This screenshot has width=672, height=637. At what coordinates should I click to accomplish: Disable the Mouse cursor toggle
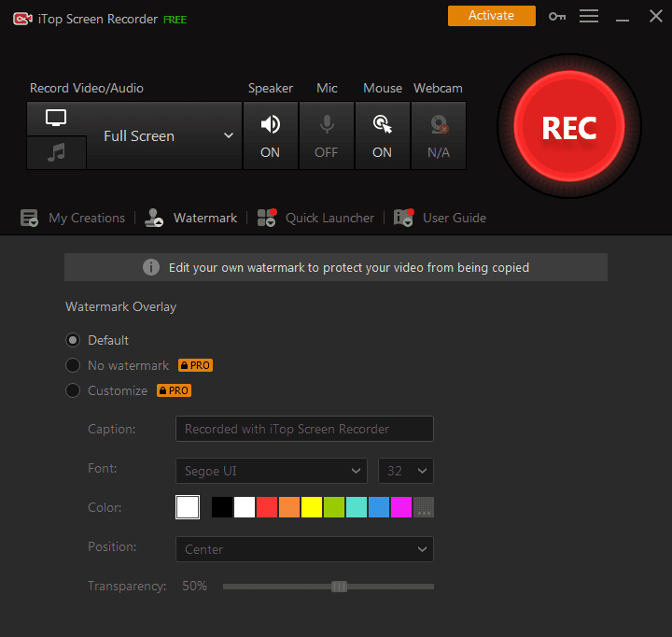coord(383,135)
